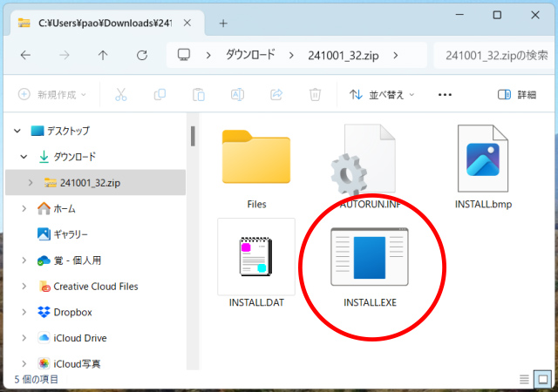Go up one folder level
The height and width of the screenshot is (392, 558).
coord(103,55)
